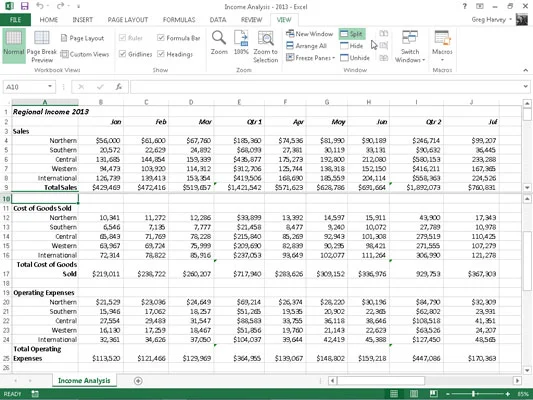Open Custom Views button
The height and width of the screenshot is (400, 533).
[85, 54]
